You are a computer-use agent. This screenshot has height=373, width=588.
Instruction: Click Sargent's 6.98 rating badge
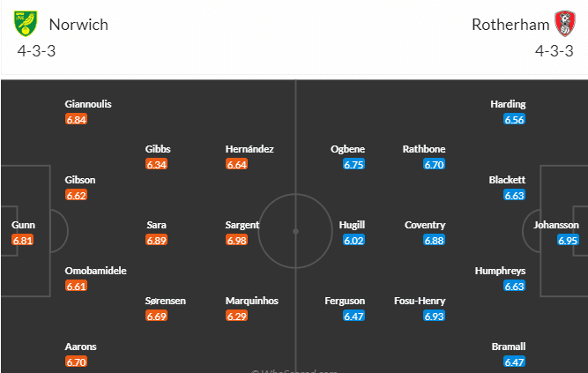(236, 240)
